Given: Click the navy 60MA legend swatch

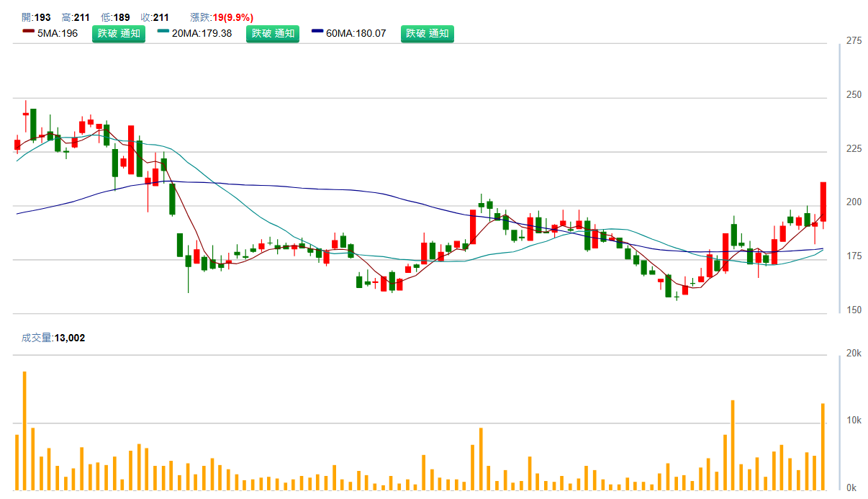Looking at the screenshot, I should 318,31.
